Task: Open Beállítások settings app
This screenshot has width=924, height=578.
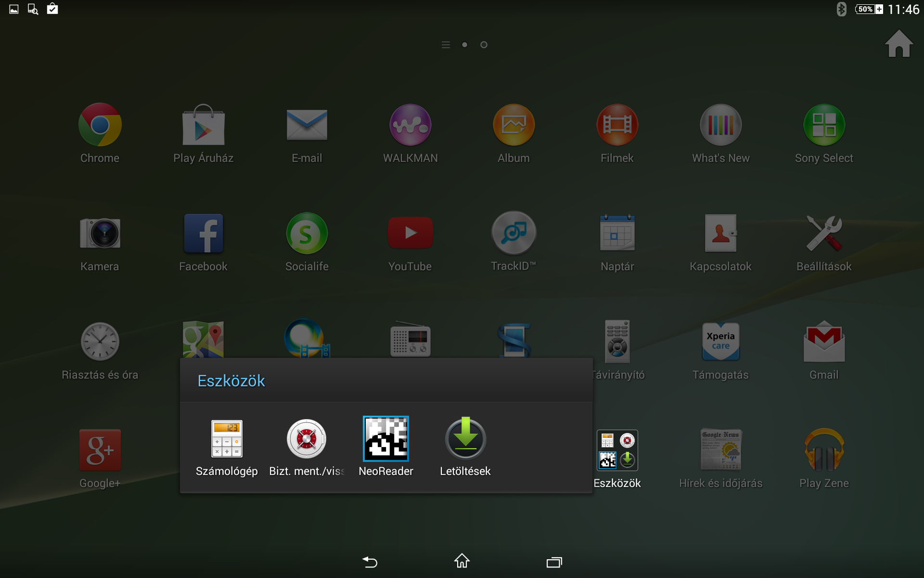Action: [824, 233]
